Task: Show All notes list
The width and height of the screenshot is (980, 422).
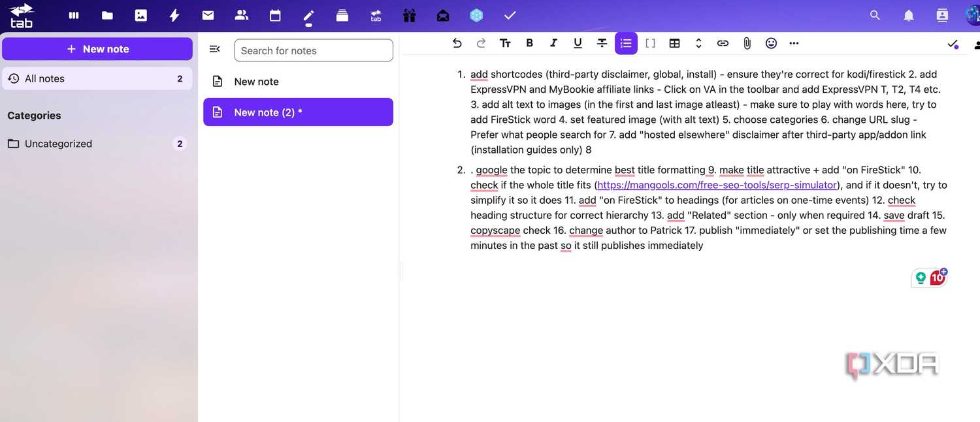Action: [x=97, y=78]
